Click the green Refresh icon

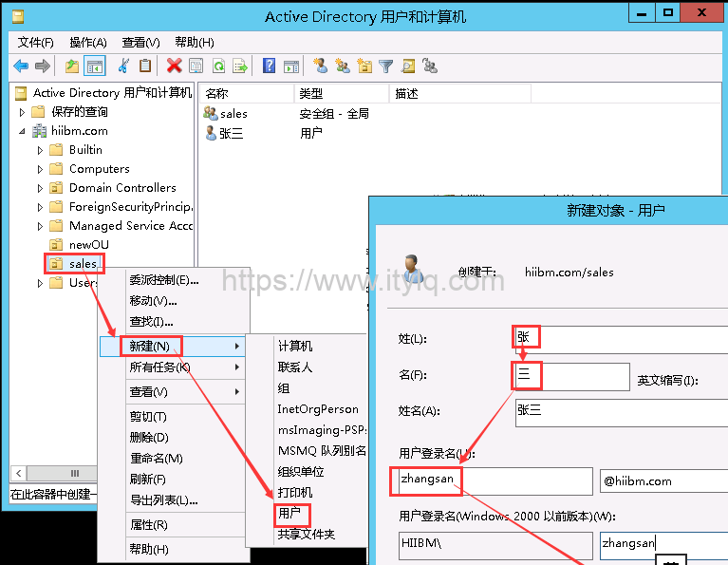coord(218,66)
